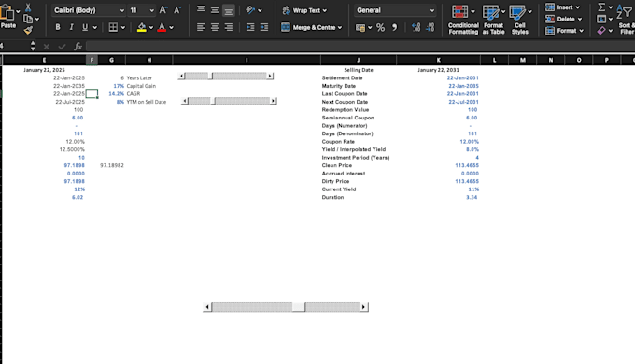Click the Name Box stepper arrows

click(x=33, y=46)
